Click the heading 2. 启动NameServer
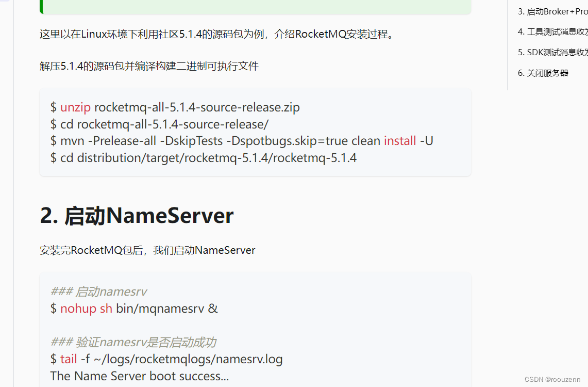 point(137,216)
